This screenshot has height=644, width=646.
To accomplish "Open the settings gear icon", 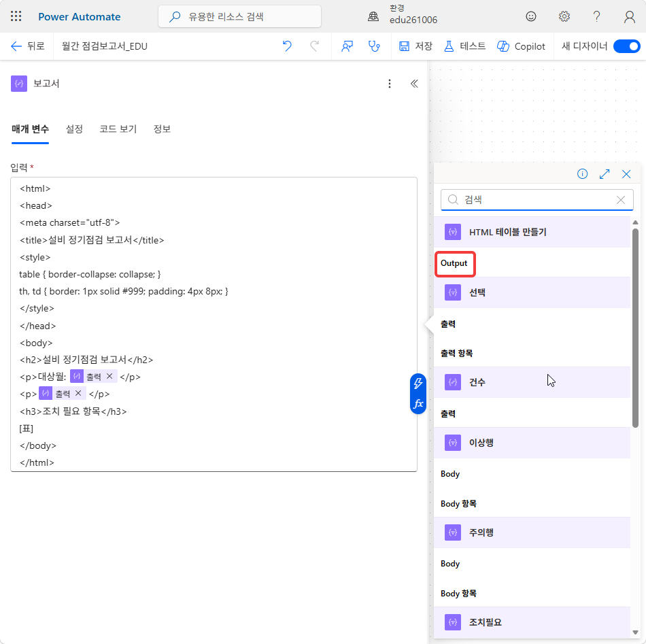I will pyautogui.click(x=564, y=16).
